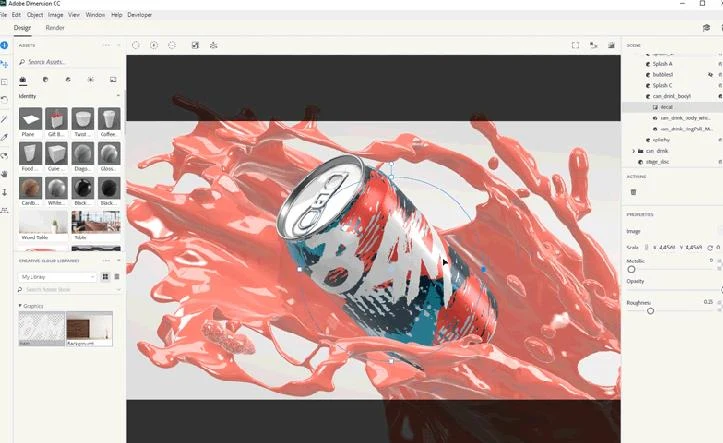This screenshot has height=443, width=723.
Task: Open the View menu
Action: (74, 15)
